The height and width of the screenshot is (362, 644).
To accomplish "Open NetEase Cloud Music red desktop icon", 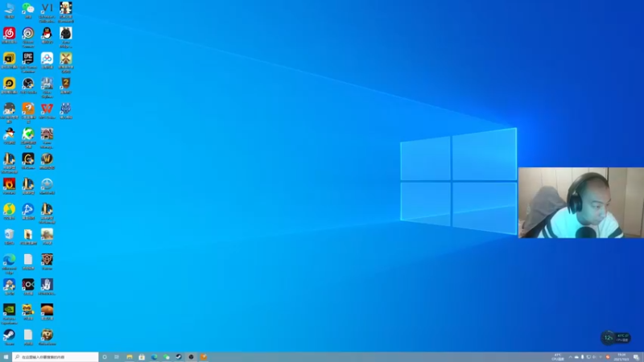I will coord(9,35).
